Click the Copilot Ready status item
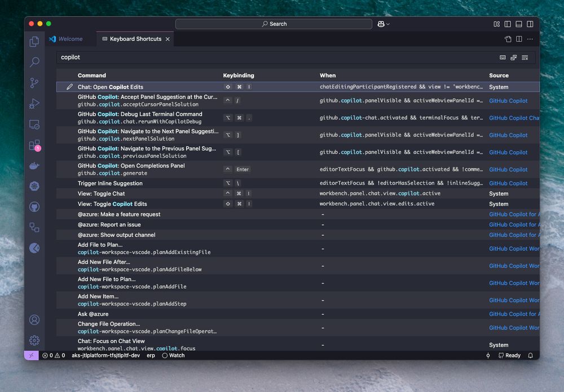 point(509,355)
